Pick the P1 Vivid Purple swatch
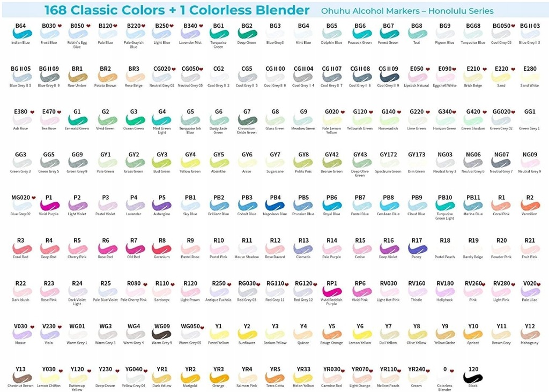Viewport: 549px width, 392px height. (50, 206)
